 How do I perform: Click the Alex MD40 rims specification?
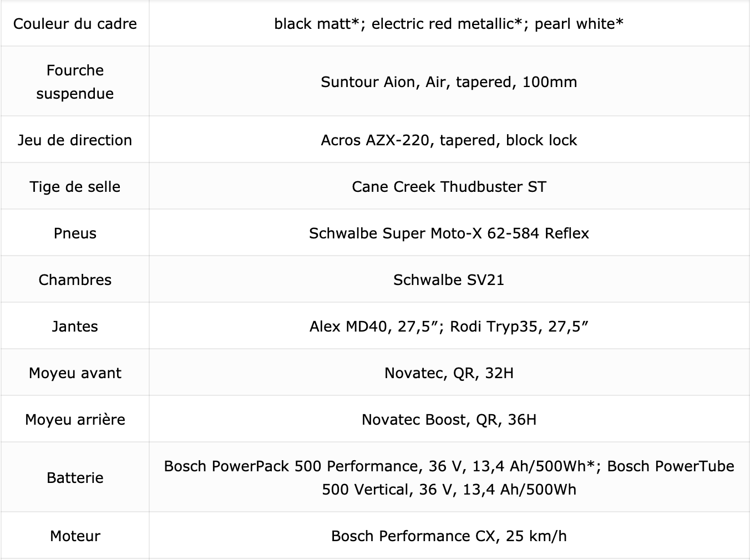pyautogui.click(x=449, y=326)
